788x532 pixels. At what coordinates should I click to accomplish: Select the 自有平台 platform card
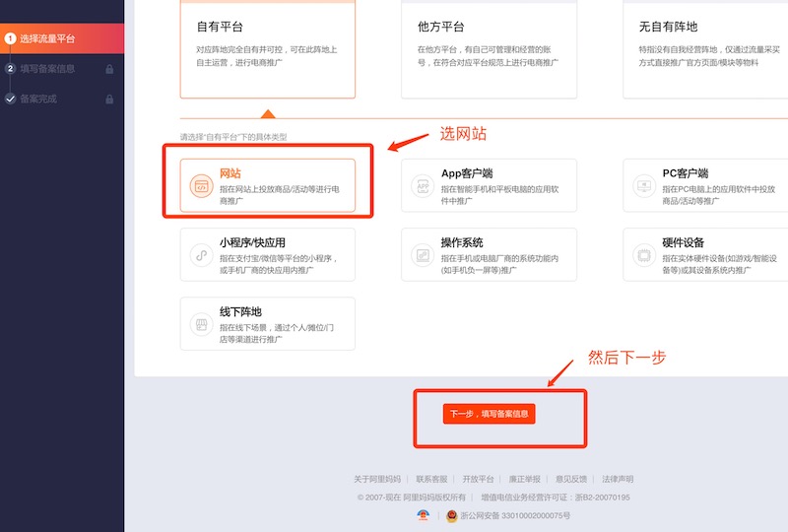(267, 47)
